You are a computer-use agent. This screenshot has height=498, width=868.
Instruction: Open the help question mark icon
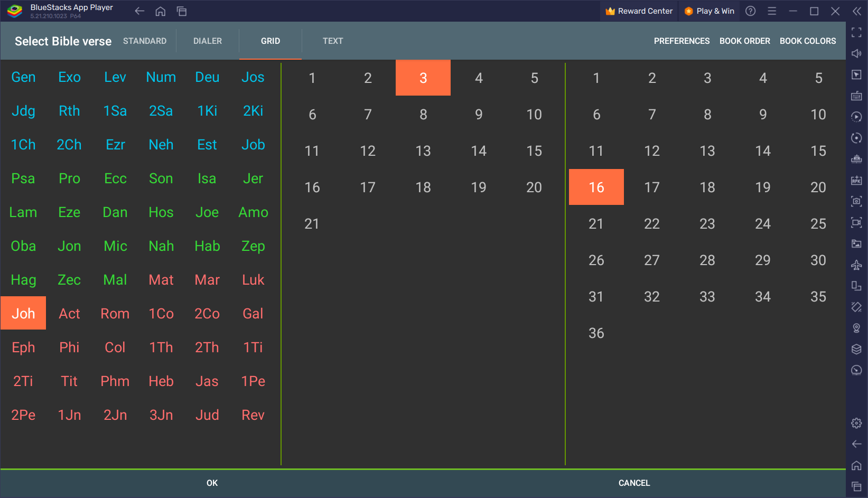(x=751, y=11)
